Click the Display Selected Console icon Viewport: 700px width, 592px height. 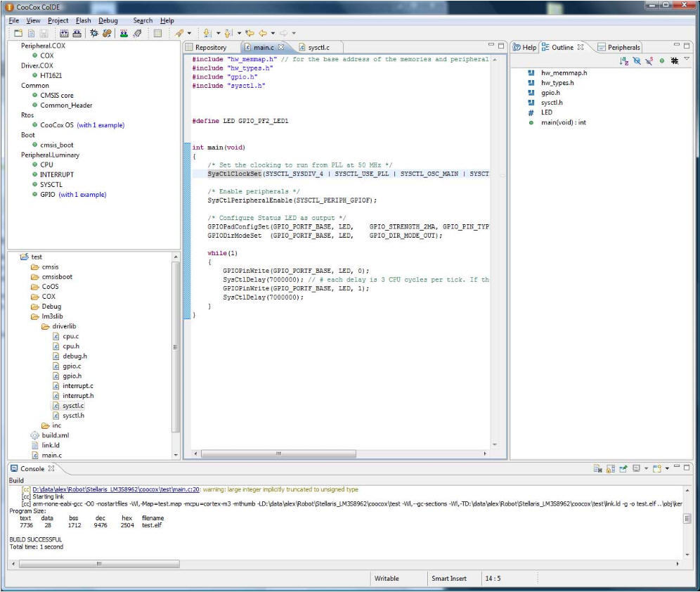(637, 468)
